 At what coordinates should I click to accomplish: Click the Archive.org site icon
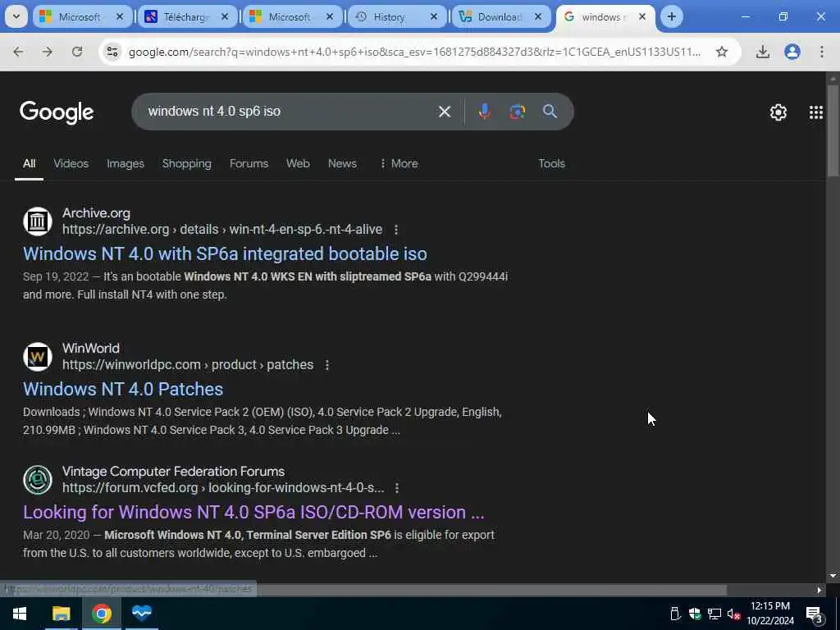38,221
